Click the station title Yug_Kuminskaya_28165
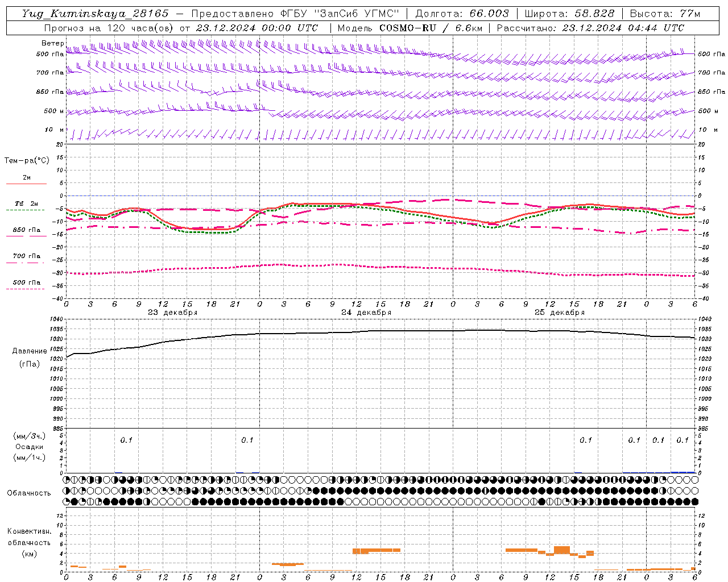728x582 pixels. pos(95,14)
